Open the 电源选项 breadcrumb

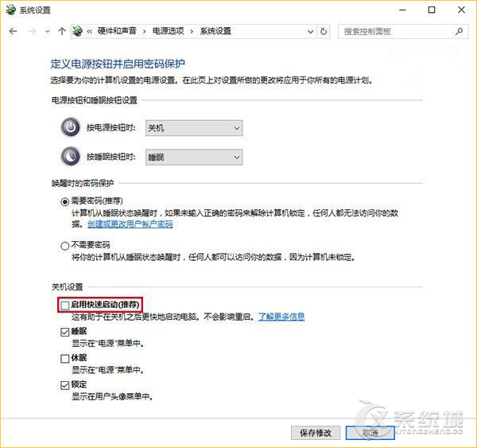[x=169, y=31]
